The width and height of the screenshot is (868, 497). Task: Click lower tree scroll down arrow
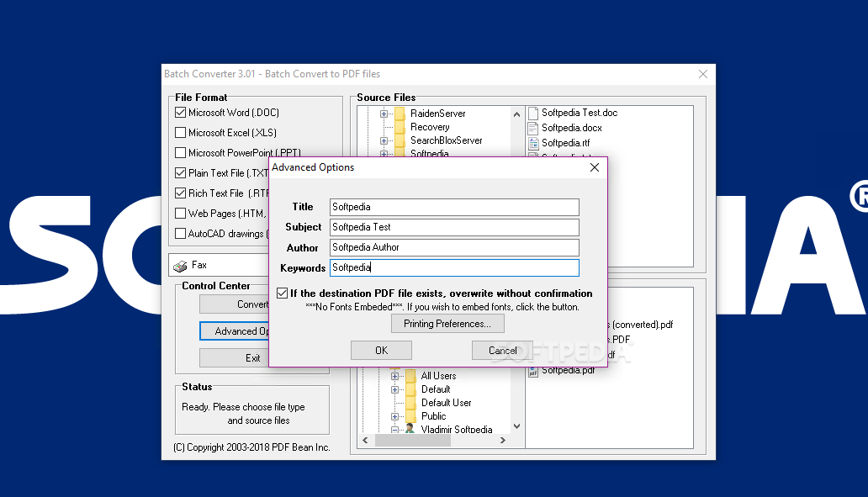[516, 426]
